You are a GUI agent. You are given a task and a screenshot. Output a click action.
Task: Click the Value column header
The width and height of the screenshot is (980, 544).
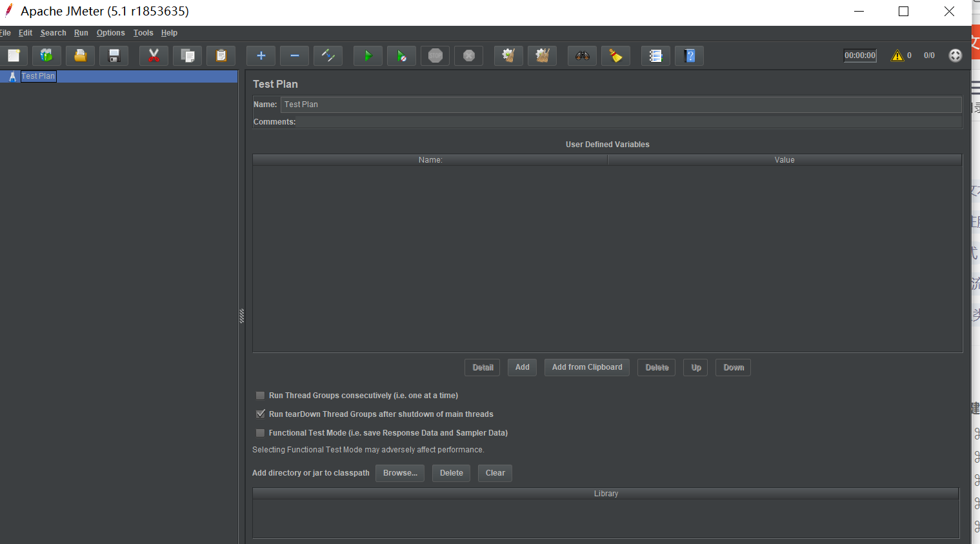point(785,160)
